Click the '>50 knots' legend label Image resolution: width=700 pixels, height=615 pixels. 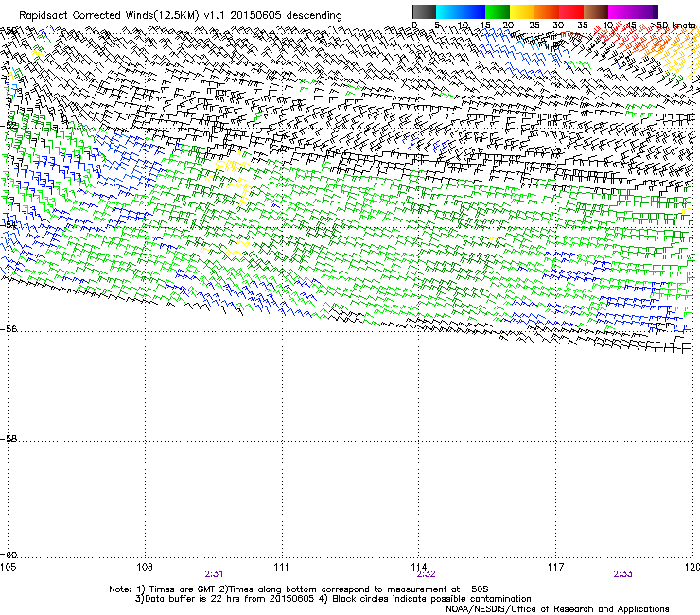(x=674, y=26)
